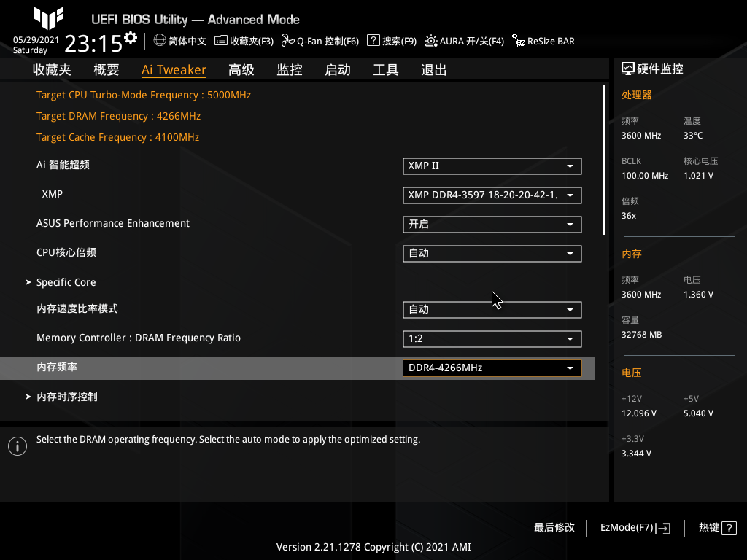Click the 最后修改 button
747x560 pixels.
pyautogui.click(x=554, y=528)
